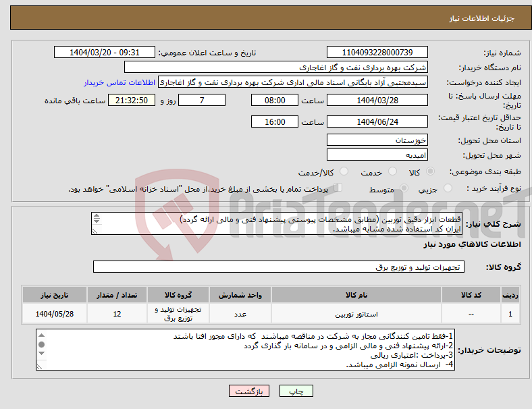Click the توضیحات خریدار text area

coord(245,350)
